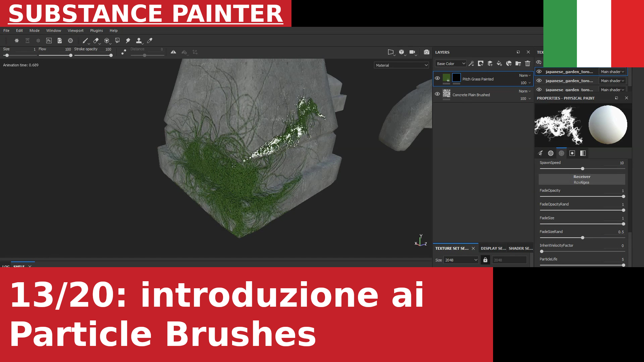Image resolution: width=644 pixels, height=362 pixels.
Task: Click the Receiver RcvAlgea button
Action: pos(582,179)
